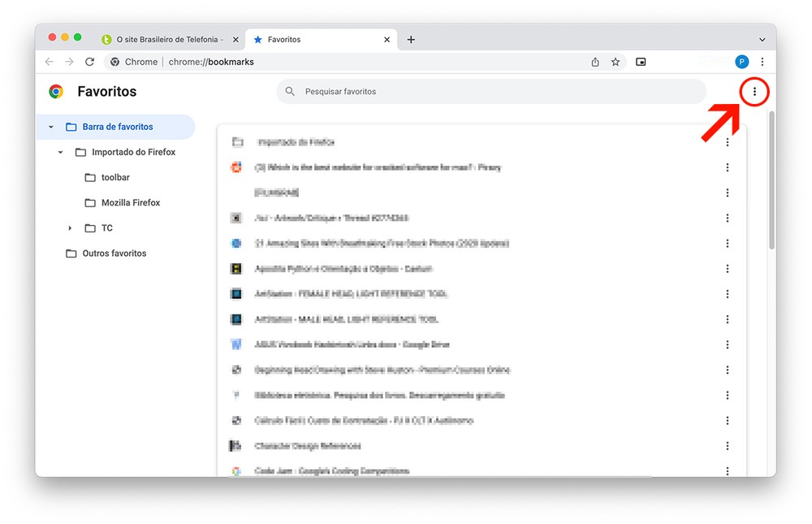Collapse the Barra de favoritos folder arrow
Viewport: 812px width, 524px height.
(x=51, y=127)
